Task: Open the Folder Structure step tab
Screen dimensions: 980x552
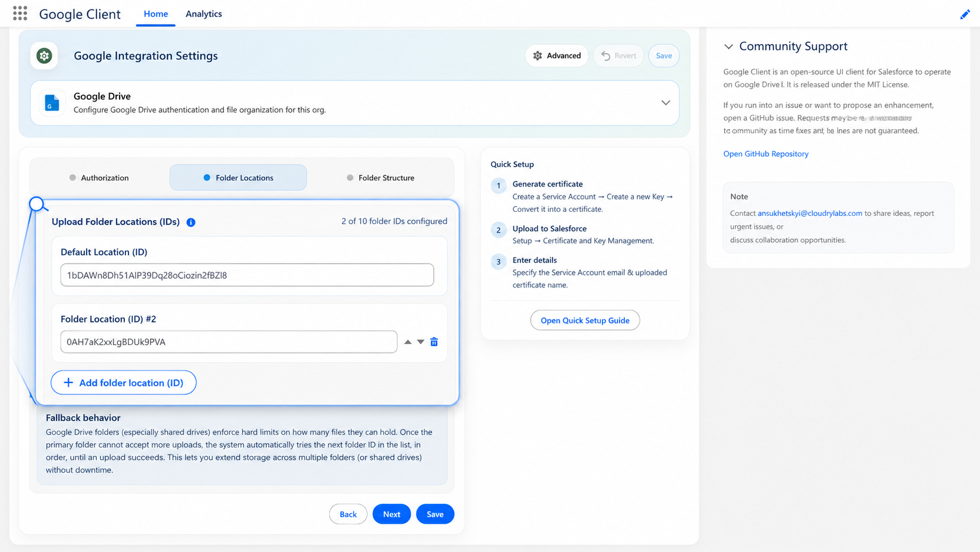Action: point(380,178)
